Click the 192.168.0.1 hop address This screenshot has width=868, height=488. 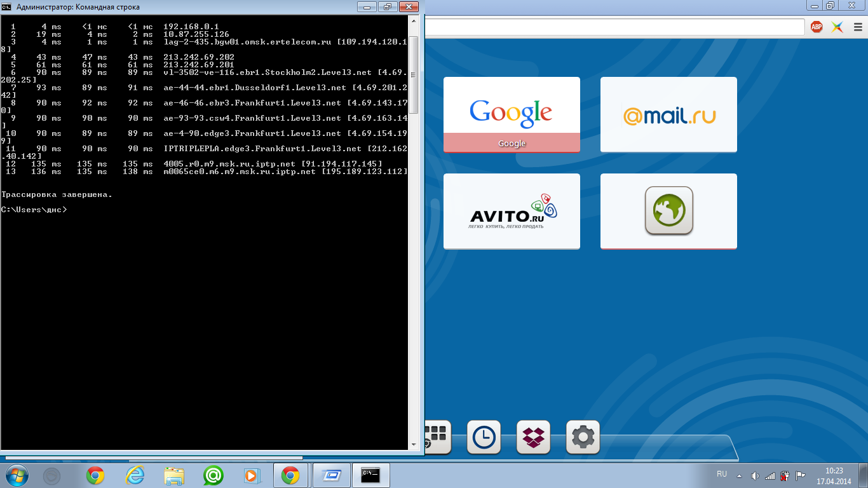191,26
